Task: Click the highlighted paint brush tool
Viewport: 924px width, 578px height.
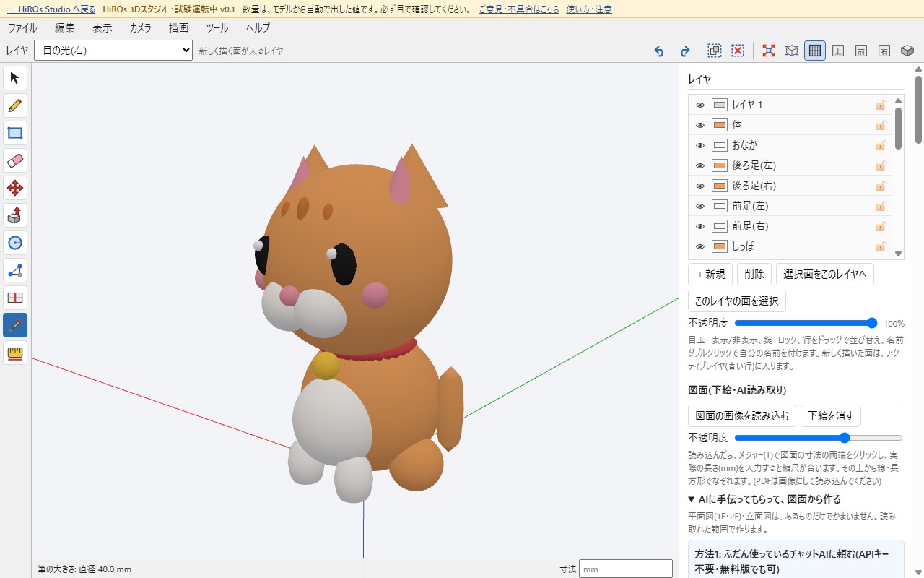Action: pos(15,325)
